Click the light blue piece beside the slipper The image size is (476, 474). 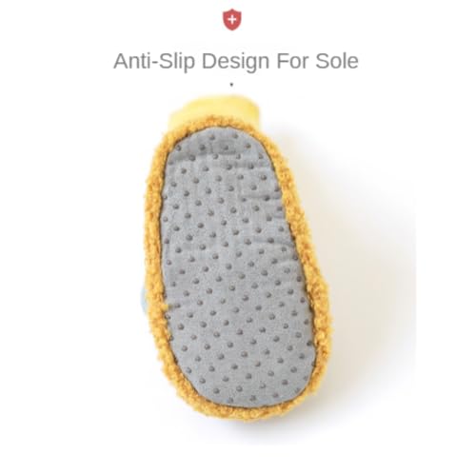(x=144, y=297)
